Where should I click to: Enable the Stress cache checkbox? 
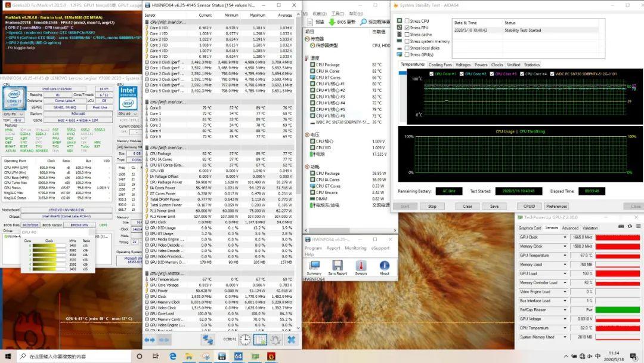point(407,35)
